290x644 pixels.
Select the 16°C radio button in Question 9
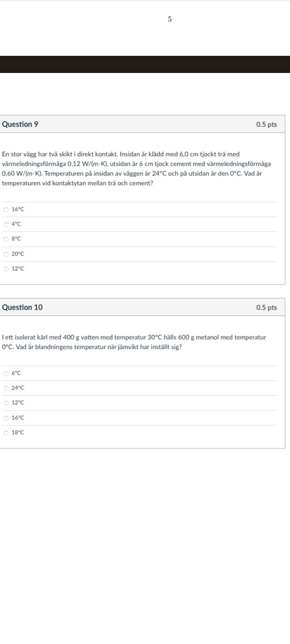click(6, 209)
